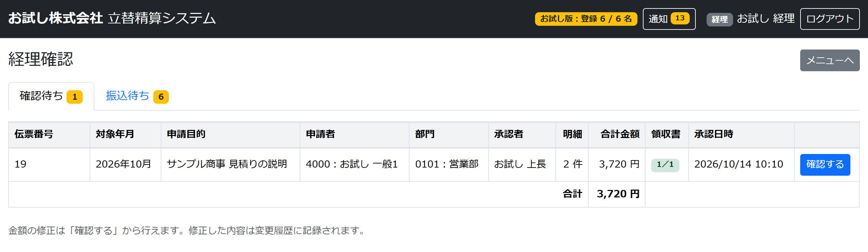The width and height of the screenshot is (868, 252).
Task: Click the お試し版 登録 6/6 名 badge
Action: 586,19
